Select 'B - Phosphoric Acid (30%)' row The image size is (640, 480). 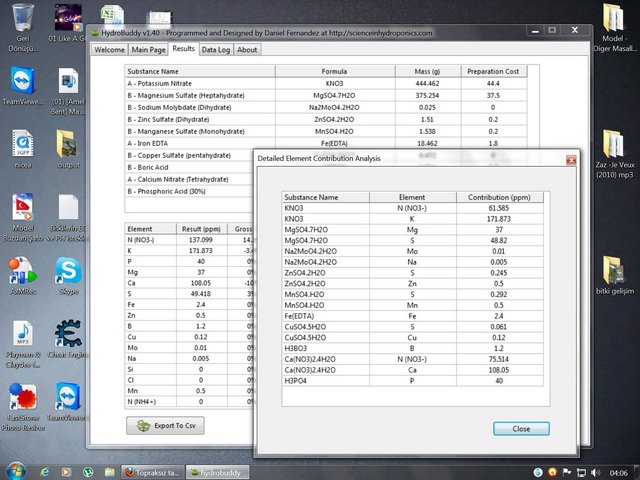coord(189,191)
